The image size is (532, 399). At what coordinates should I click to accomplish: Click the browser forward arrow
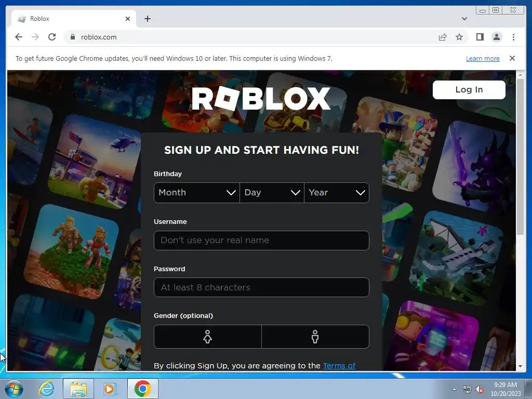click(35, 37)
